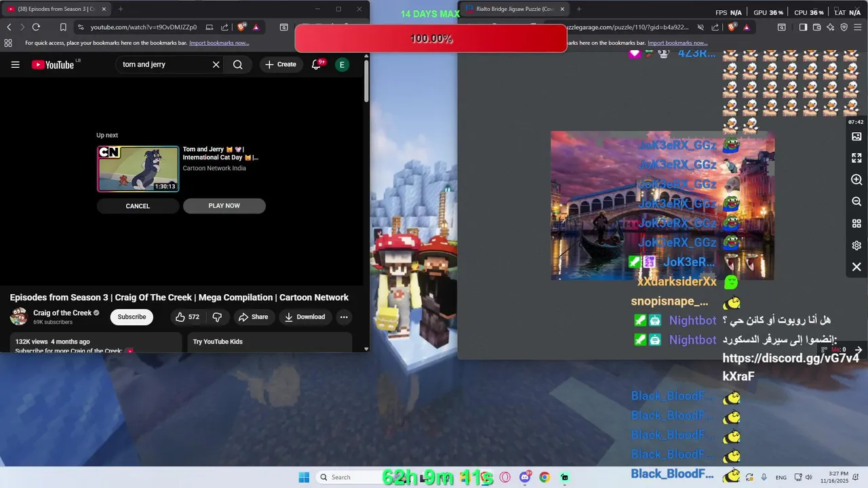Open the puzzle browser main menu
The width and height of the screenshot is (868, 488).
[x=858, y=27]
